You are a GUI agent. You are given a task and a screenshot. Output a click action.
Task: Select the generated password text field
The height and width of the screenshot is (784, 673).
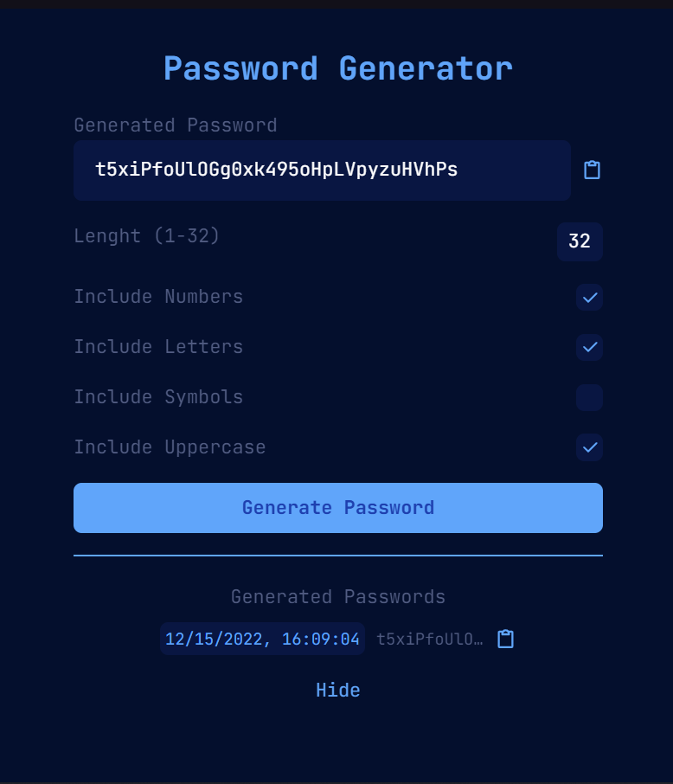[322, 170]
